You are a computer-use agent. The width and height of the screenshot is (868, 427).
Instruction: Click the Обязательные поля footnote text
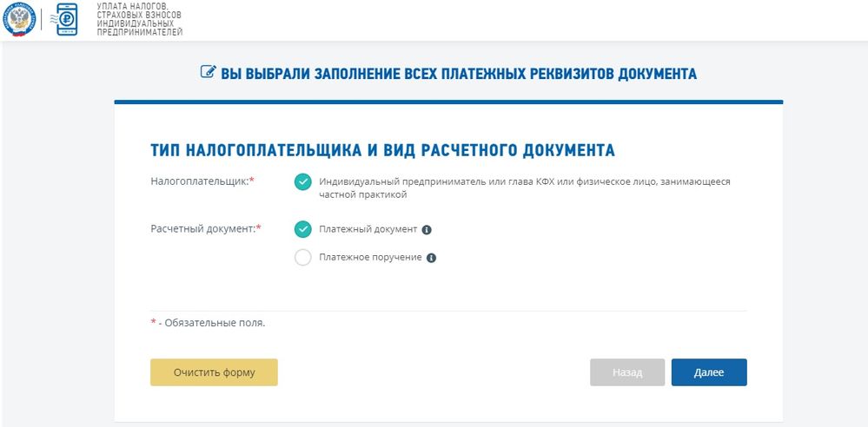coord(211,323)
